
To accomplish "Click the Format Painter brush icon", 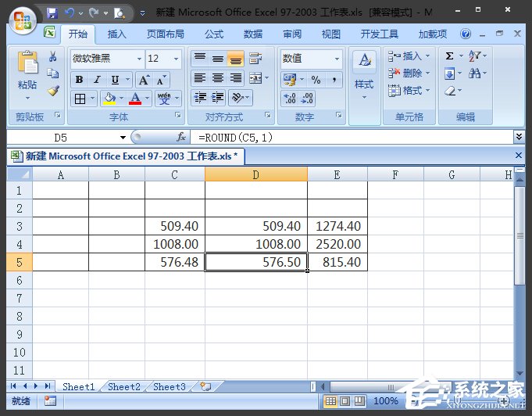I will point(53,90).
